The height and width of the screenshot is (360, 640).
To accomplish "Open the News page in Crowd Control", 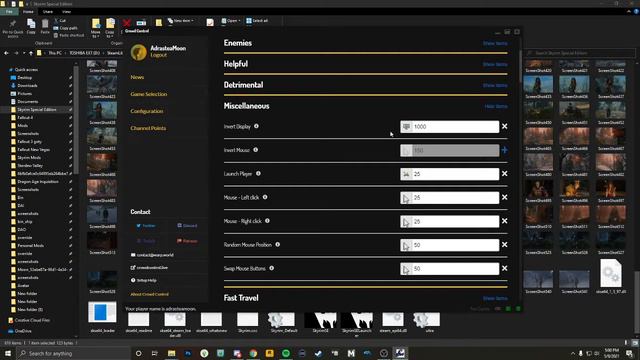I will pos(137,77).
